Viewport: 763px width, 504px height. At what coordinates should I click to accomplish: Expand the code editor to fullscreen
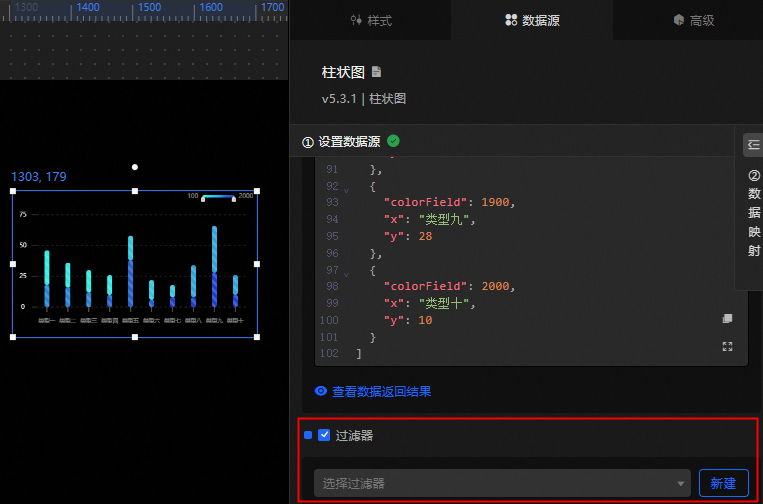click(727, 346)
